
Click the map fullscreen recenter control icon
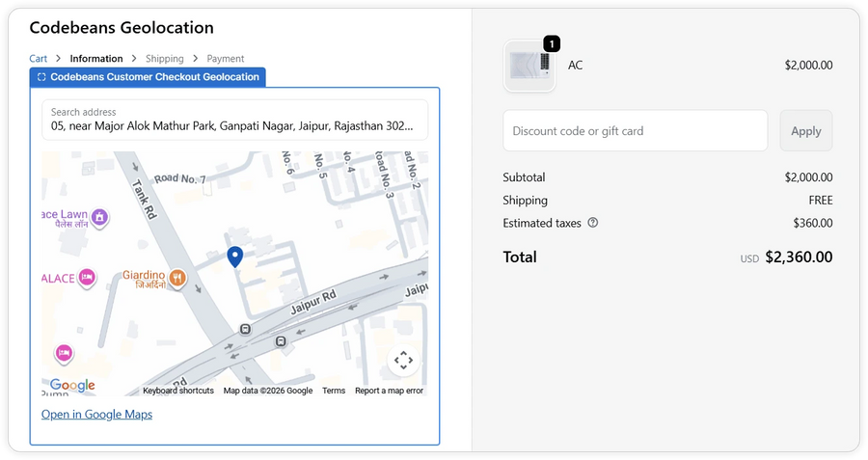click(x=403, y=361)
